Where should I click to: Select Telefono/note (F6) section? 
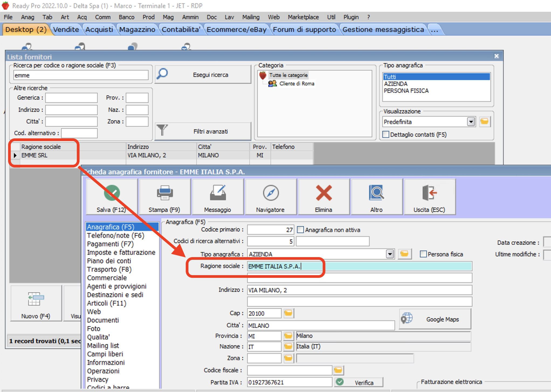click(116, 236)
